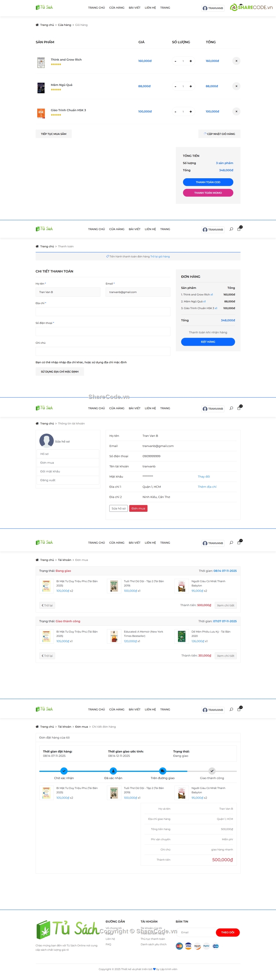View details of the Giao thành công order
The width and height of the screenshot is (276, 980).
[226, 656]
